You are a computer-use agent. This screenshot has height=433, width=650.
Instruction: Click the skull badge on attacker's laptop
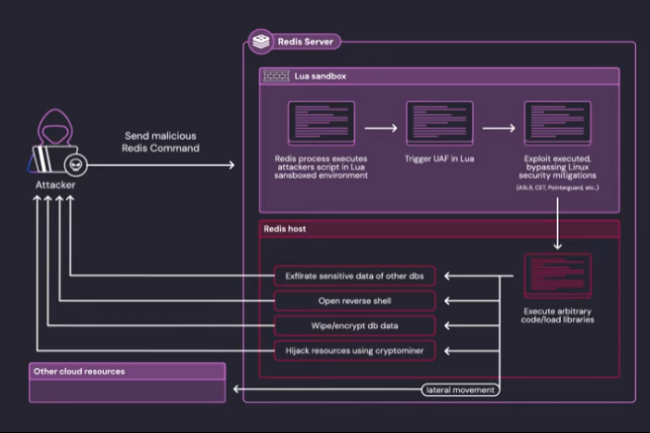[74, 165]
